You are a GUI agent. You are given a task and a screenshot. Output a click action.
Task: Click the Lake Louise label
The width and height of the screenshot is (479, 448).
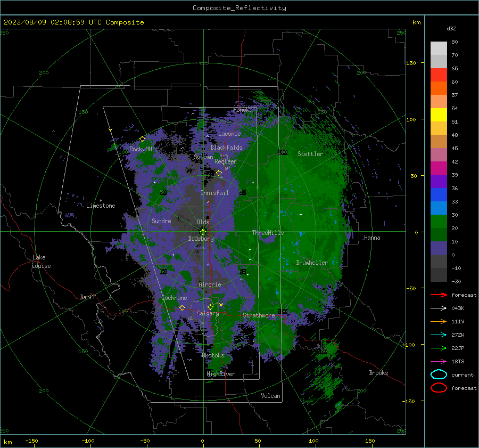pos(41,262)
